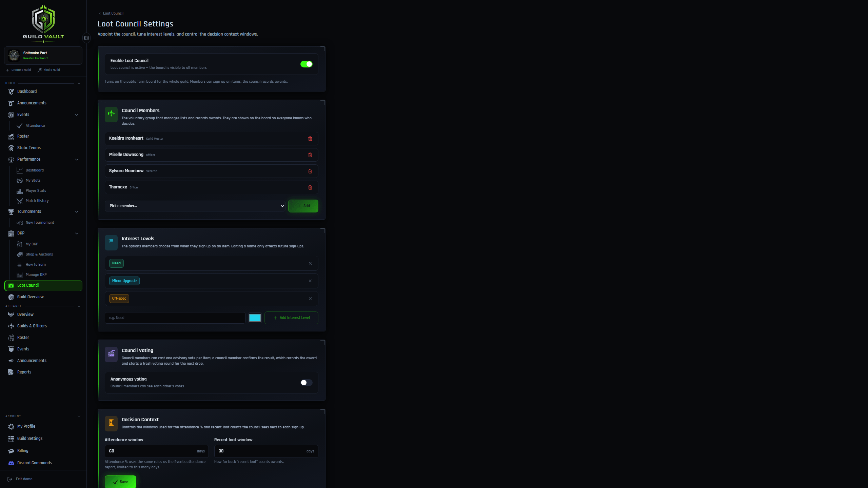
Task: Open Alliance Roster page
Action: (43, 338)
